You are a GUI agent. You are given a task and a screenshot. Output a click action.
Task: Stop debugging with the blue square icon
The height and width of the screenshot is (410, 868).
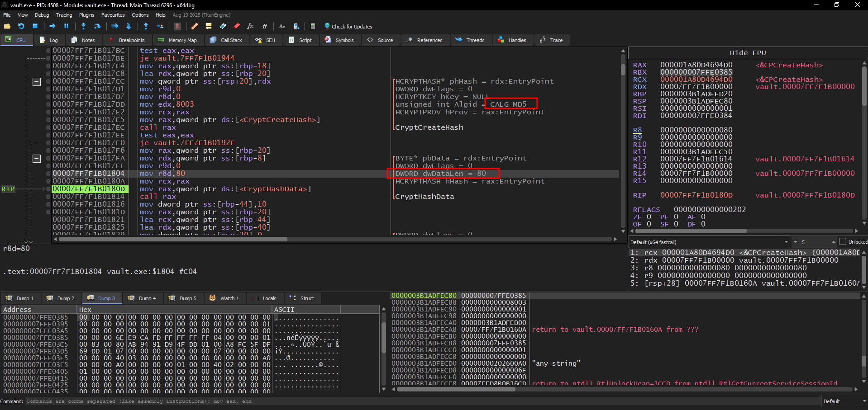coord(35,26)
